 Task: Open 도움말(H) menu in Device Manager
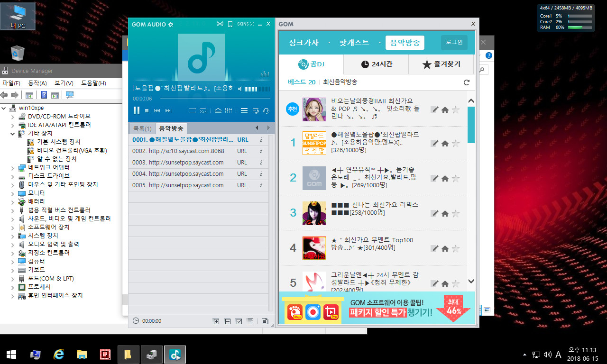point(93,83)
